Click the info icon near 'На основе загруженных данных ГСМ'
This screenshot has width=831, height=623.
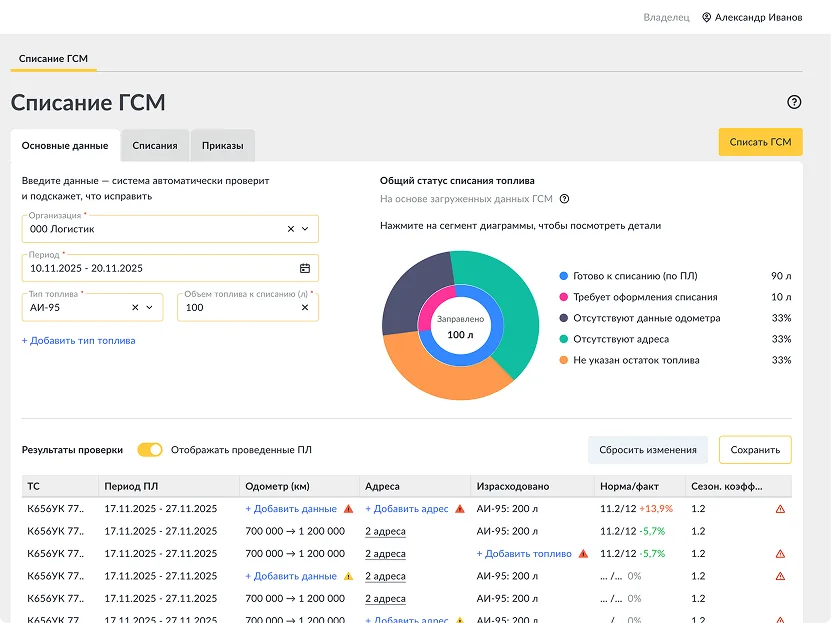564,199
